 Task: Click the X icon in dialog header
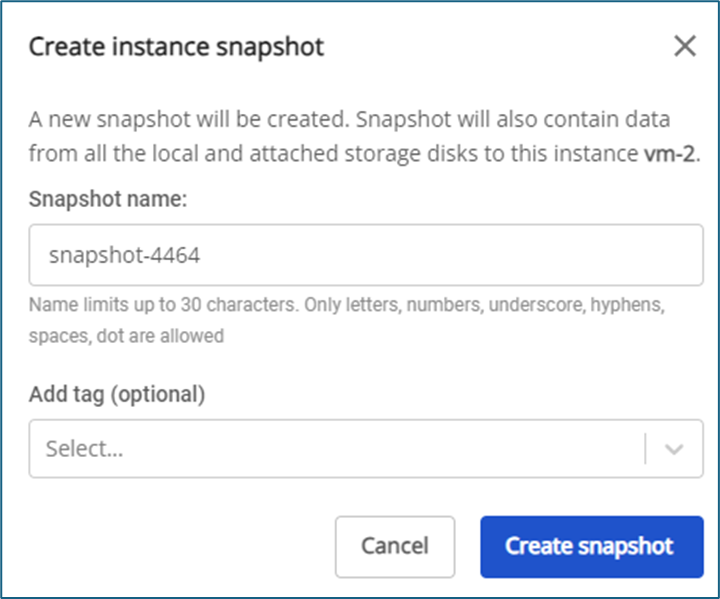click(x=684, y=47)
